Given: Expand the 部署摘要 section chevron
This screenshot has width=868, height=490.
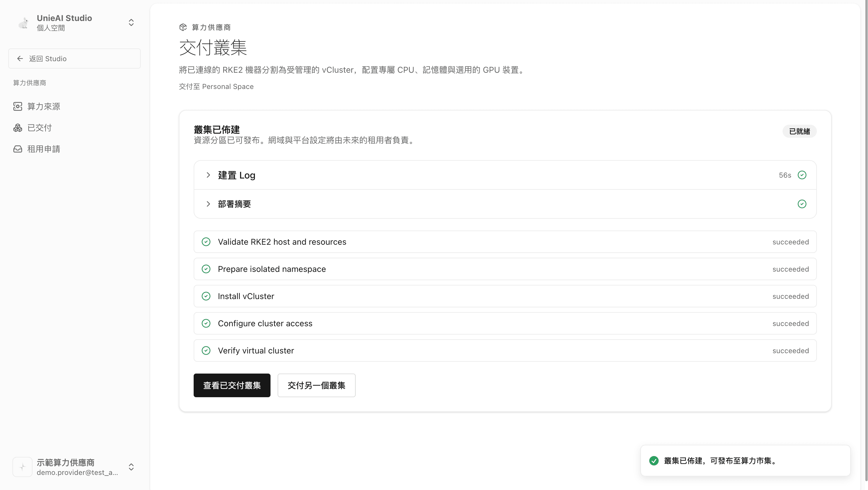Looking at the screenshot, I should tap(208, 204).
